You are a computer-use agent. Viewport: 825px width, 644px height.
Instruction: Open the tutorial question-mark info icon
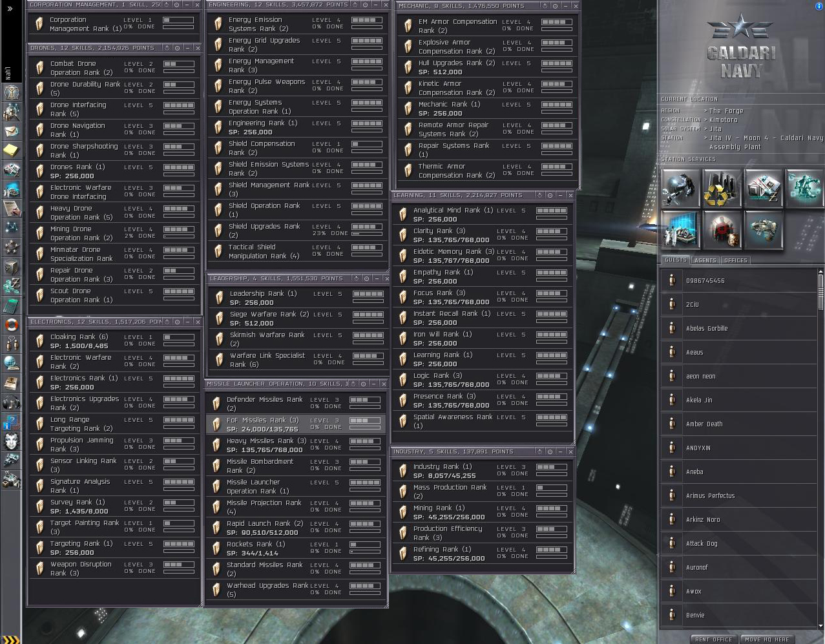point(11,422)
